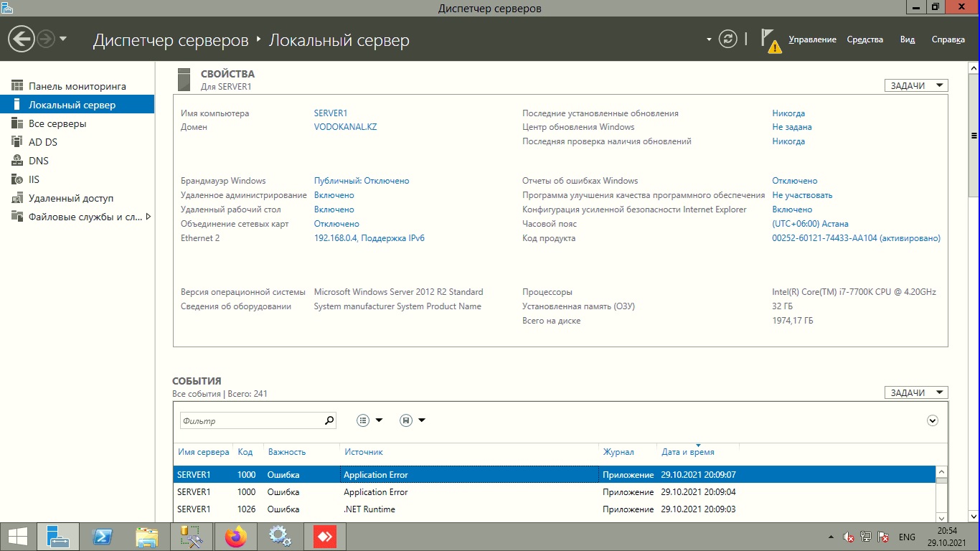
Task: Select Панель мониторинга in sidebar
Action: pyautogui.click(x=77, y=86)
